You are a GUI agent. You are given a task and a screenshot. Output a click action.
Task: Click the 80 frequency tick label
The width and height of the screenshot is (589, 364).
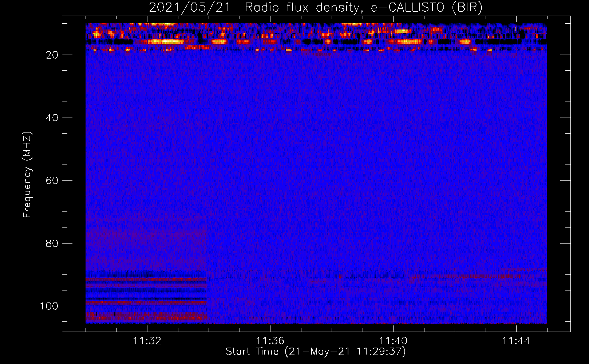[52, 244]
